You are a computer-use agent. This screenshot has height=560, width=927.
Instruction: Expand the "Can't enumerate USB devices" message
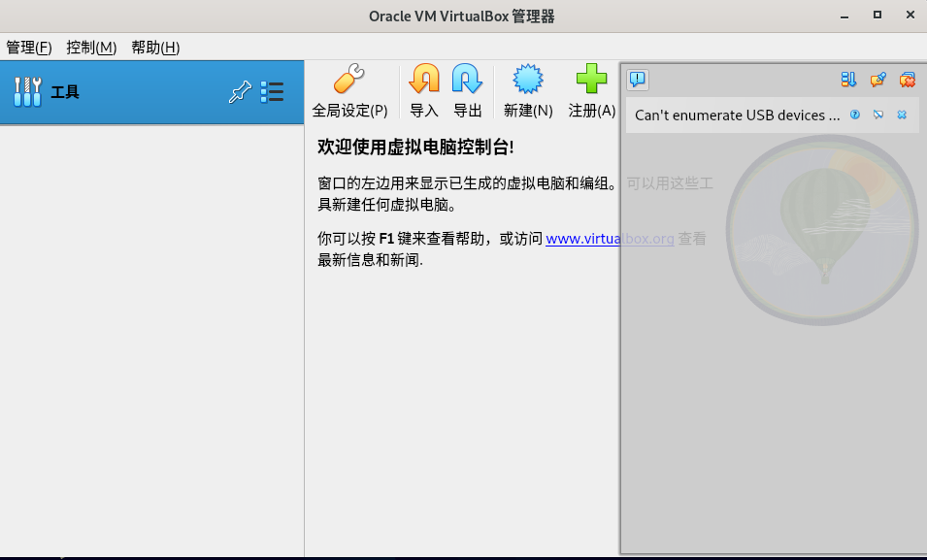pos(737,115)
